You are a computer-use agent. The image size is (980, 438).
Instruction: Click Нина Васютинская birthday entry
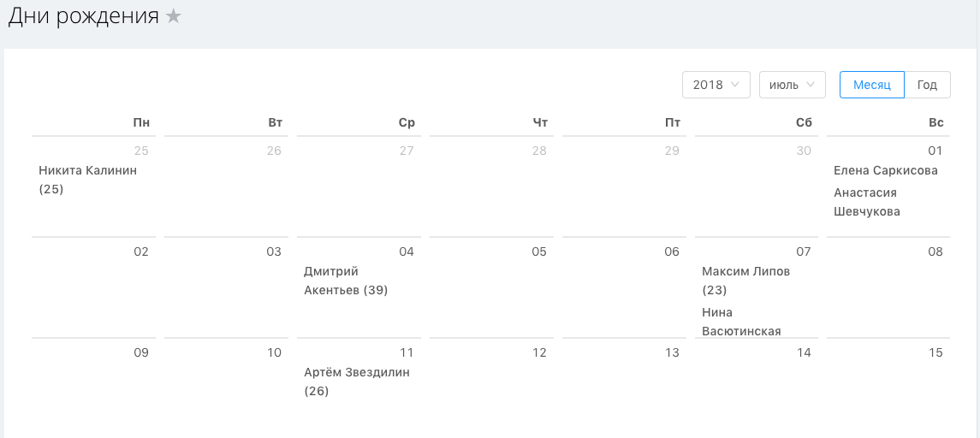(741, 322)
